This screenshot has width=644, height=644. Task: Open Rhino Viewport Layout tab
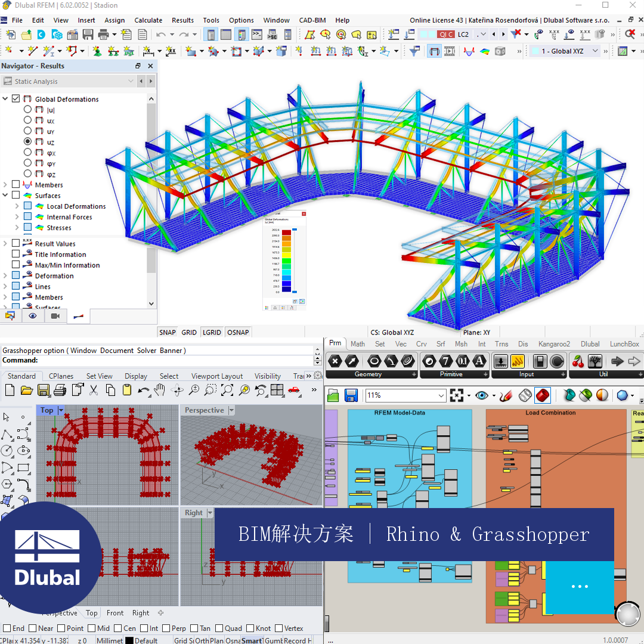(x=217, y=376)
